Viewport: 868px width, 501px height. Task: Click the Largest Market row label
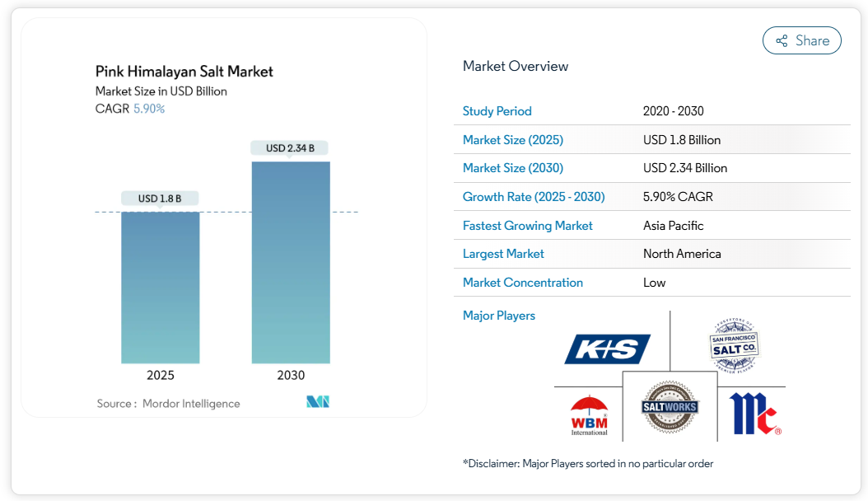pos(503,254)
